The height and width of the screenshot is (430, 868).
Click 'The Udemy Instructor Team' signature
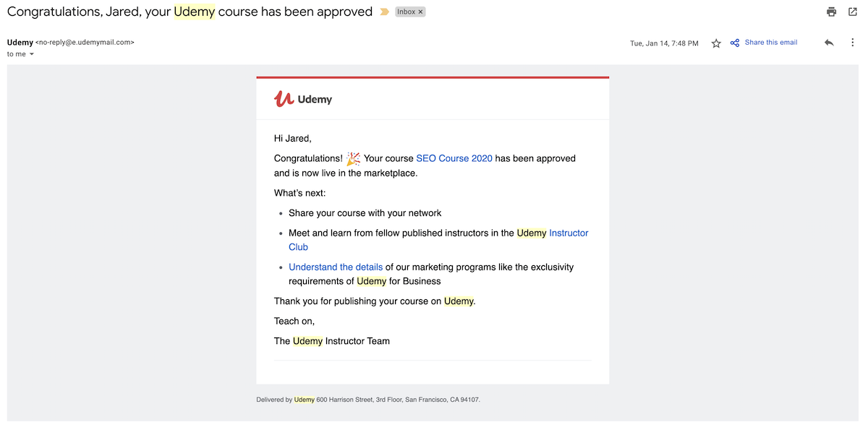coord(332,341)
